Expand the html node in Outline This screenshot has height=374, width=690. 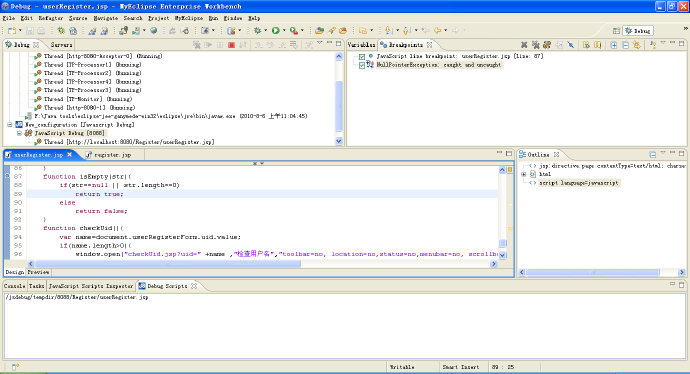point(524,174)
